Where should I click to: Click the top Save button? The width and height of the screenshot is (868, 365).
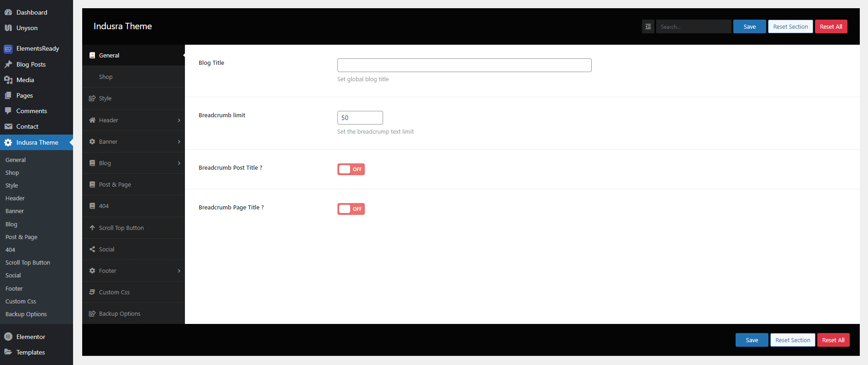749,26
